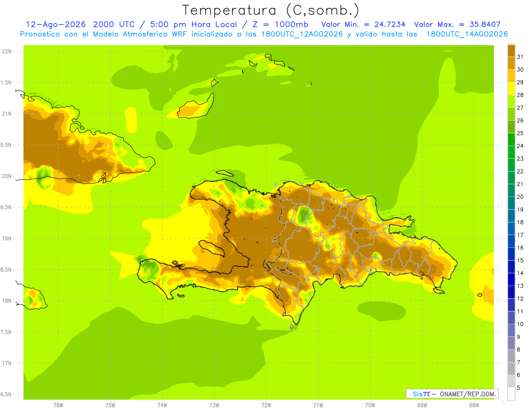Select legend band between 10 and 11
This screenshot has height=411, width=532.
coord(511,317)
